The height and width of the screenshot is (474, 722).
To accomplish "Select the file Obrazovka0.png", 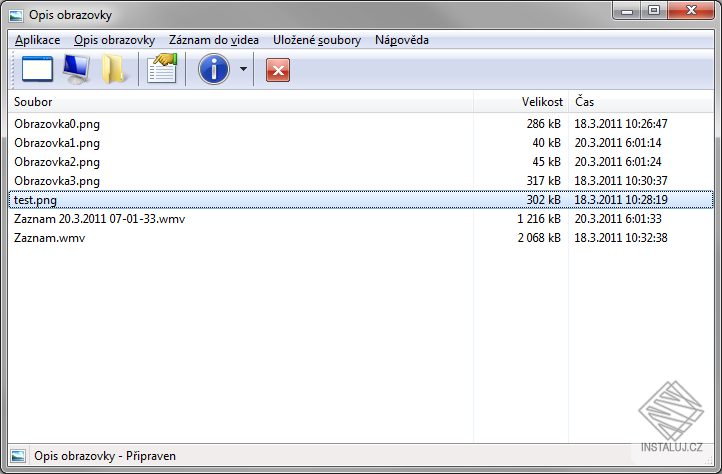I will coord(57,124).
